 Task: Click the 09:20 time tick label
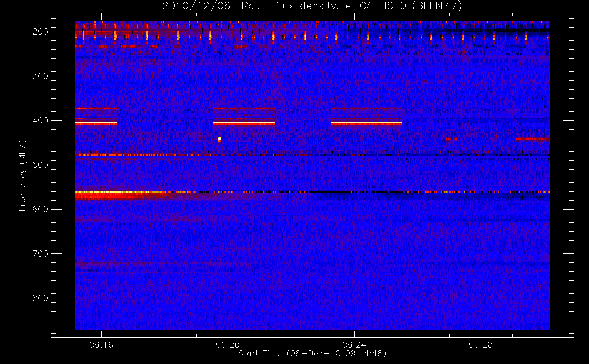tap(228, 345)
